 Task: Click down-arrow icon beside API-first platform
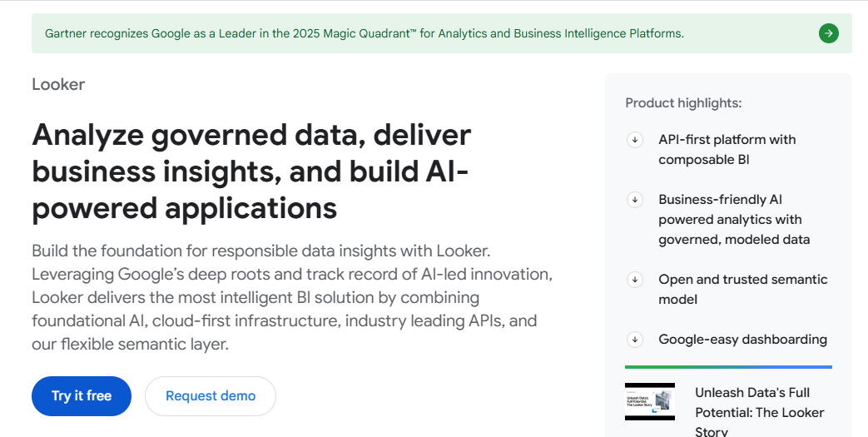tap(635, 140)
